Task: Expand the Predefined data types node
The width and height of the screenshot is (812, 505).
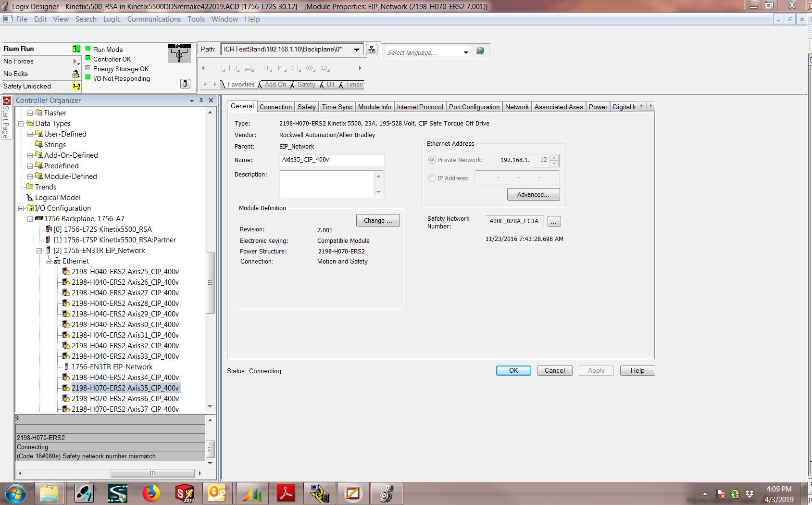Action: coord(30,166)
